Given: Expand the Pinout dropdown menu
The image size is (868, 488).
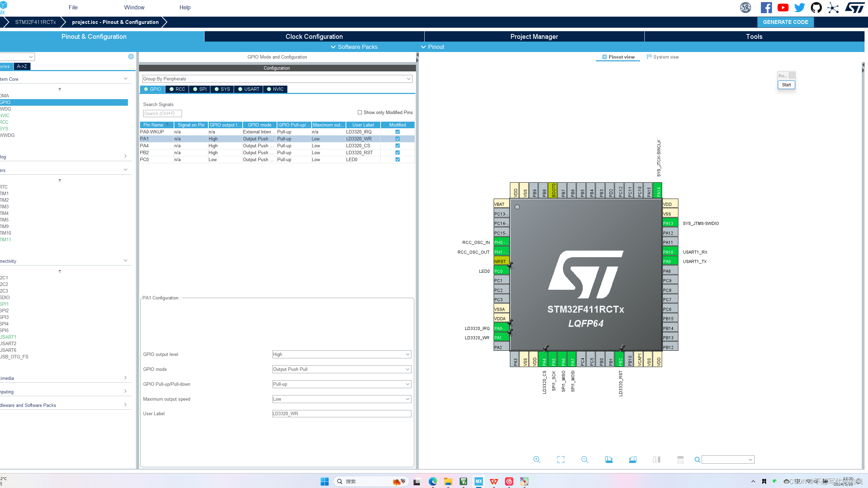Looking at the screenshot, I should coord(432,47).
